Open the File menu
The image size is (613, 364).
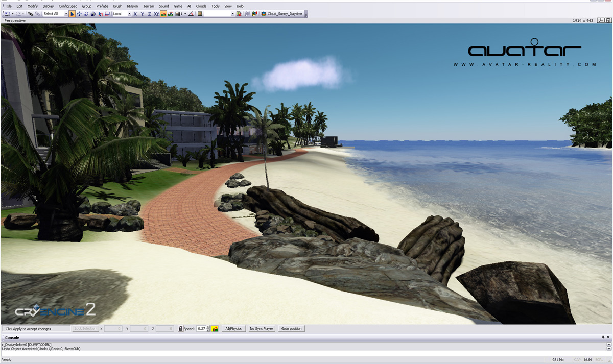tap(9, 6)
